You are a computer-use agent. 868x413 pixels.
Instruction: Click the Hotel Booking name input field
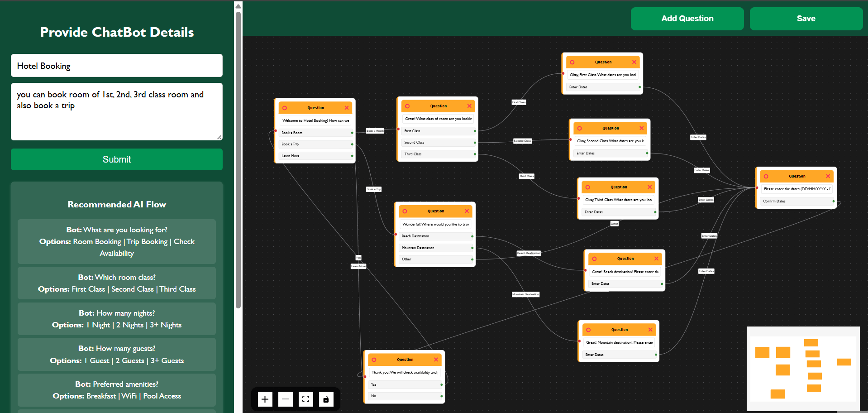(117, 66)
